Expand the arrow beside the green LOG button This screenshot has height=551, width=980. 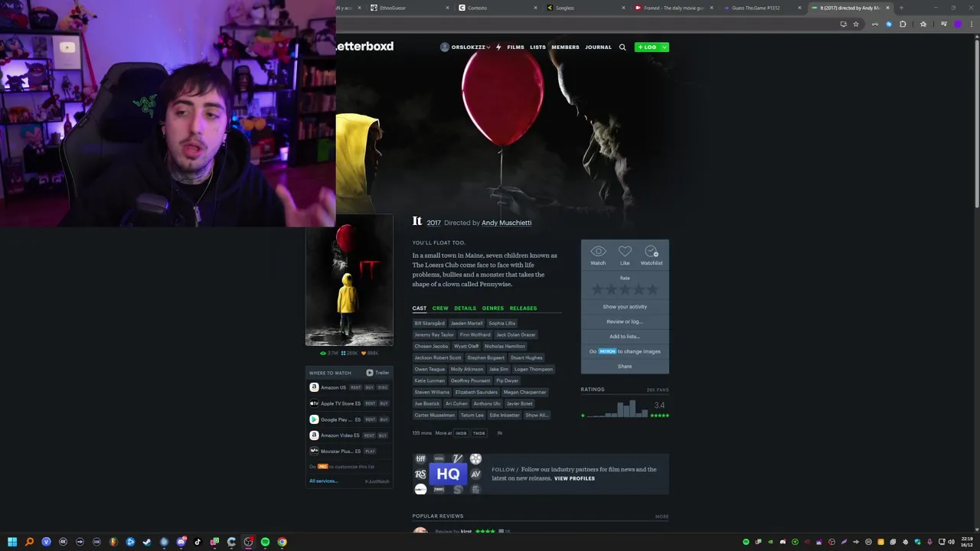(664, 47)
